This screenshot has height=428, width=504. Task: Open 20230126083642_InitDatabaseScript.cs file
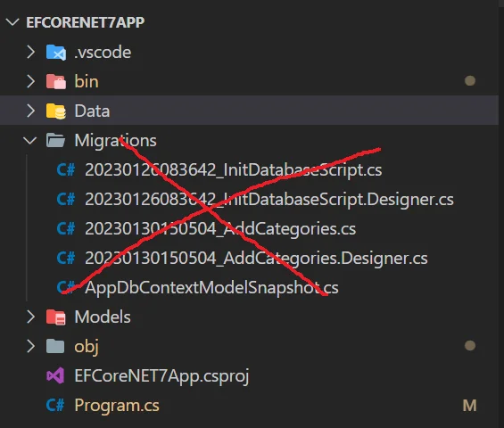click(x=234, y=170)
